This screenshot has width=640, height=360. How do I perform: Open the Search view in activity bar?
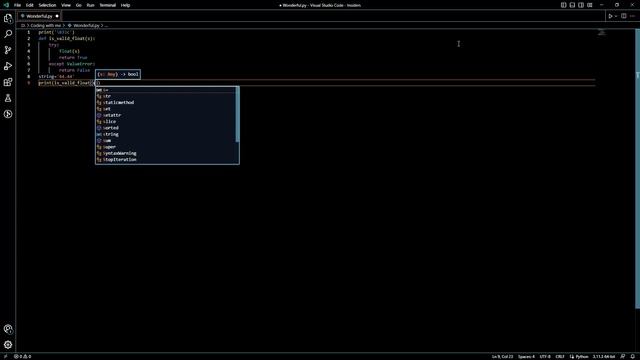(8, 34)
